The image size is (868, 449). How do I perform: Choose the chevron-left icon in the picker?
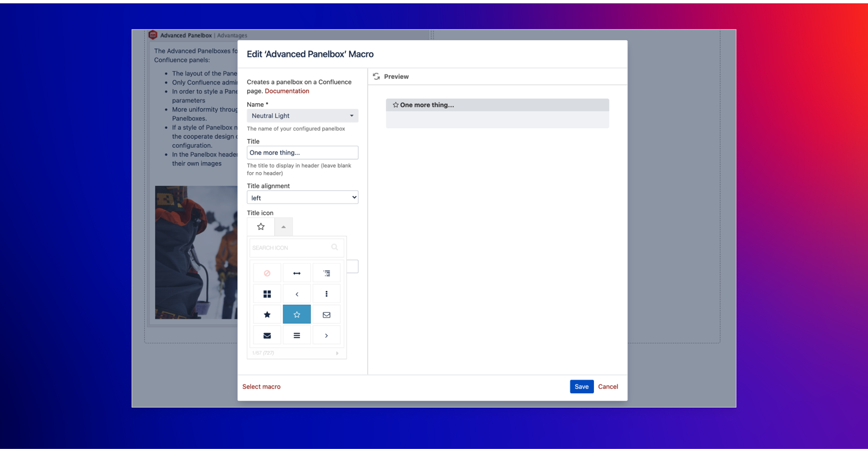[x=297, y=293]
